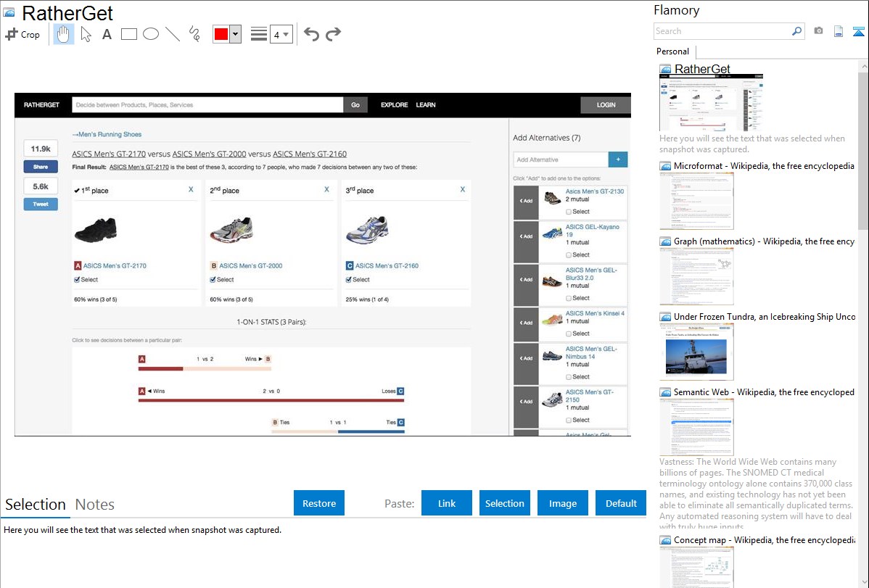Remove the 1st place card
The width and height of the screenshot is (869, 588).
pyautogui.click(x=191, y=189)
